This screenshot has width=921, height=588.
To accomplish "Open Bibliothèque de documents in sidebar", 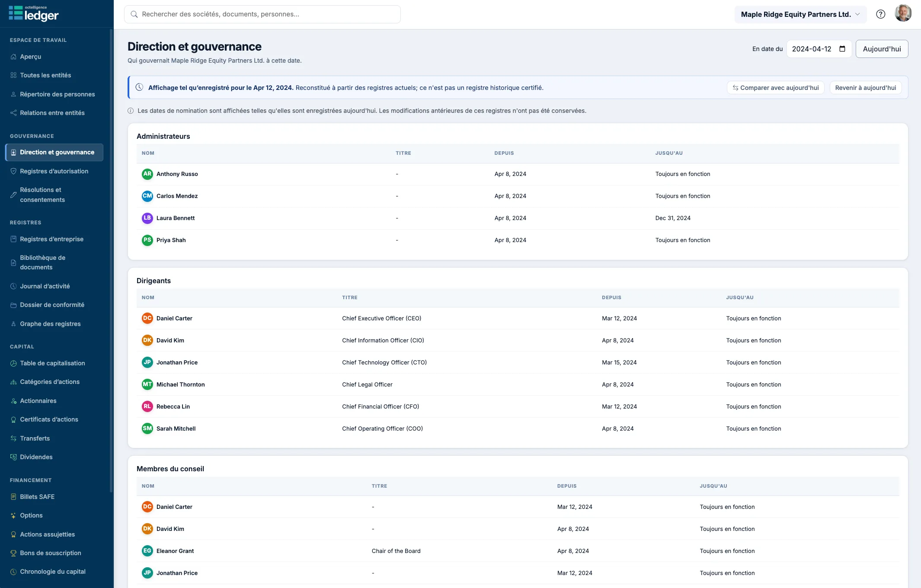I will 54,262.
